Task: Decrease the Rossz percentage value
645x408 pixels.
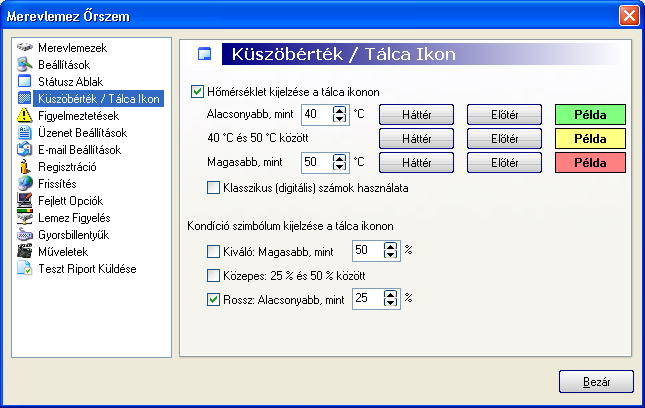Action: [390, 302]
